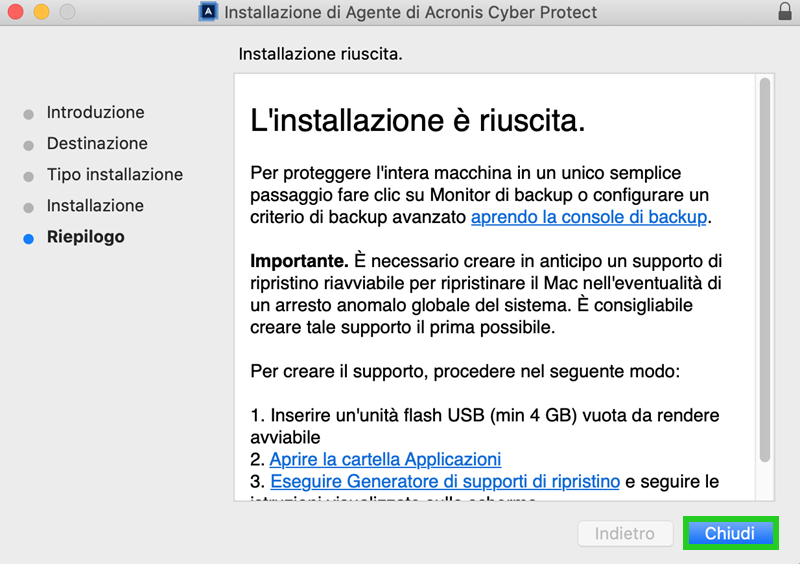
Task: Open the link aprendo la console di backup
Action: point(589,217)
